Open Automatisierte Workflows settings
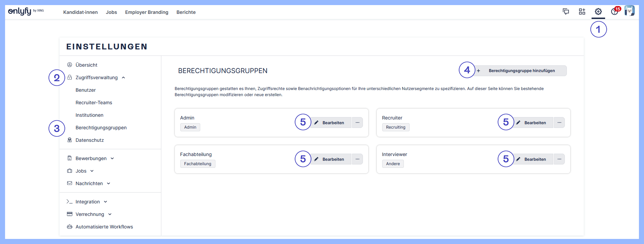This screenshot has height=244, width=644. pos(104,227)
